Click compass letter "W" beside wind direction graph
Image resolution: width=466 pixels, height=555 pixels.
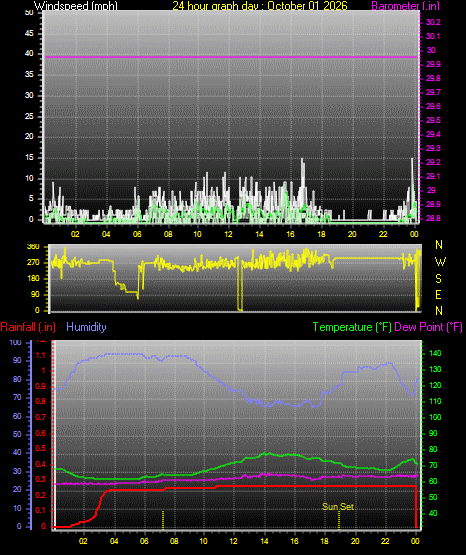point(440,262)
